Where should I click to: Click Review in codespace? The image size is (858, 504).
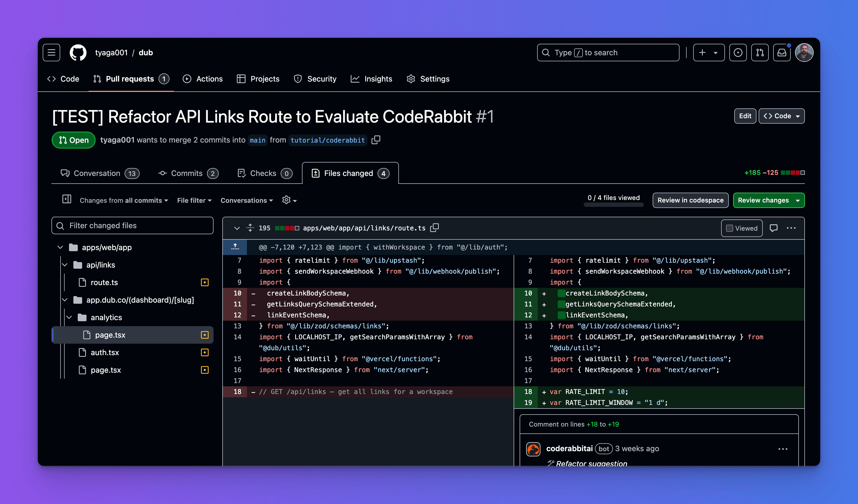coord(690,200)
